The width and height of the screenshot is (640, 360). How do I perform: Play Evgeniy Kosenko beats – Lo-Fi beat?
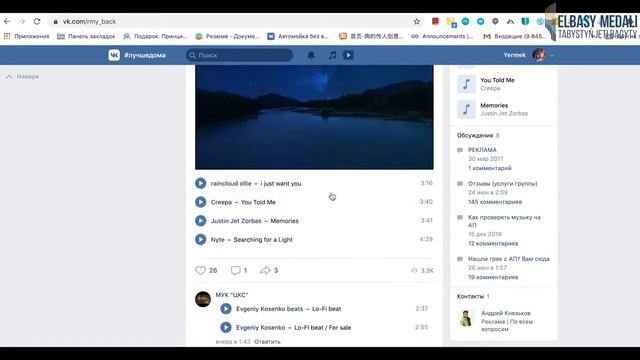click(226, 309)
